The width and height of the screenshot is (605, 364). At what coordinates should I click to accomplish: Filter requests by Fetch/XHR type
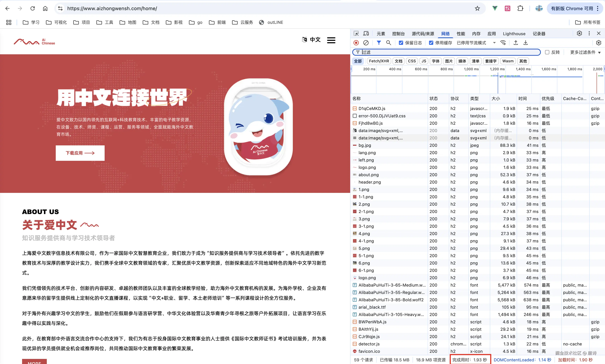379,61
